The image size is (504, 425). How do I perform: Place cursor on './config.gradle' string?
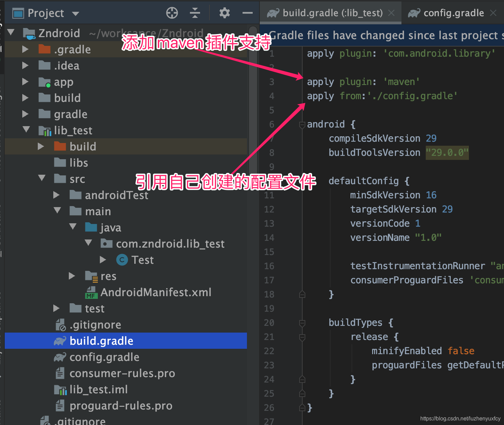click(x=412, y=96)
